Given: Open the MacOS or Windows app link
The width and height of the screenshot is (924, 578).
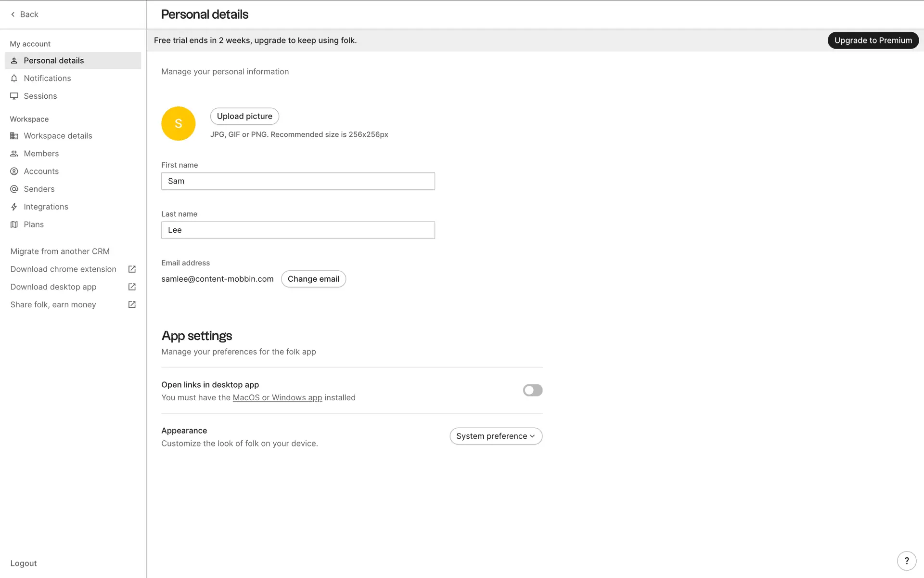Looking at the screenshot, I should tap(277, 397).
